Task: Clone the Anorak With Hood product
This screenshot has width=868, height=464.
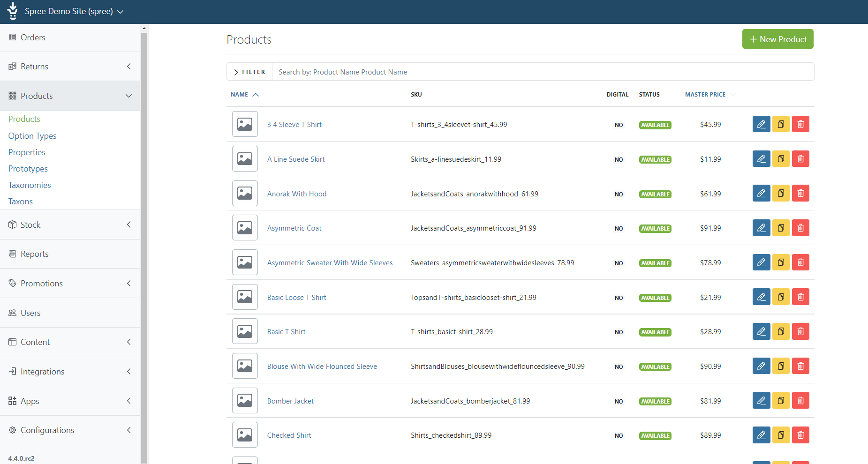Action: (780, 193)
